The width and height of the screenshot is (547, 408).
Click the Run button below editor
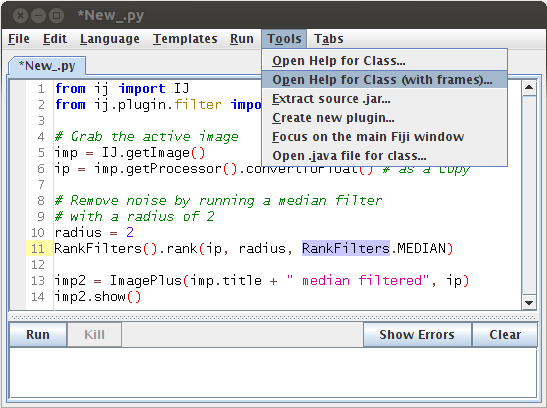coord(38,334)
